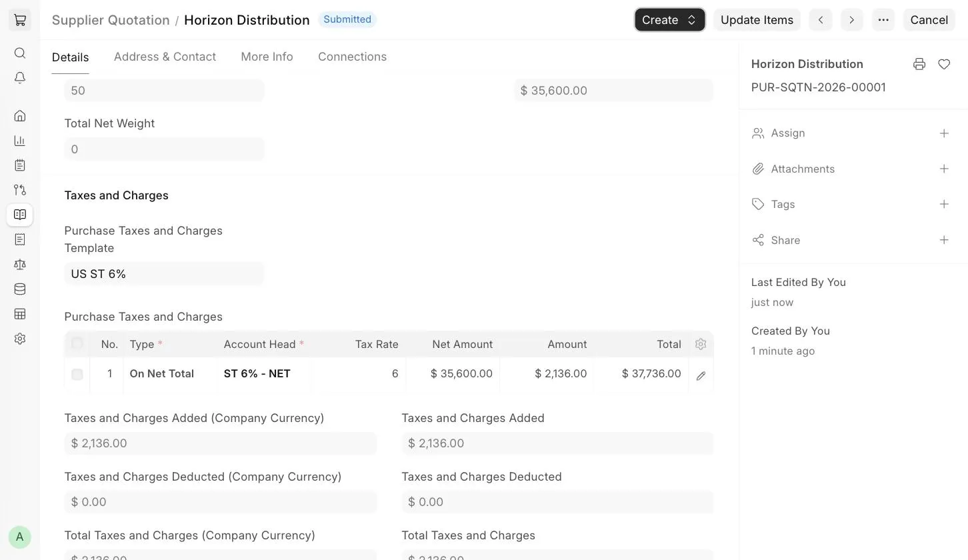This screenshot has height=560, width=968.
Task: Open the balance scale icon in the sidebar
Action: tap(20, 264)
